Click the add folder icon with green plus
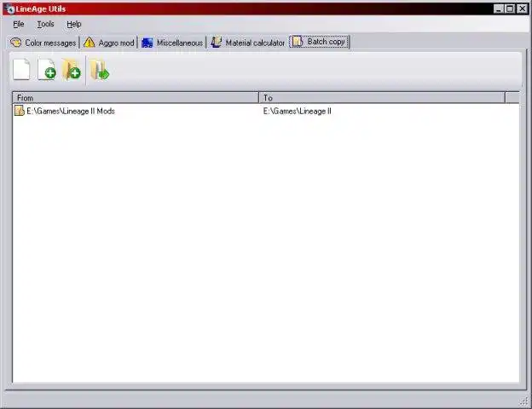Viewport: 532px width, 409px height. [72, 70]
